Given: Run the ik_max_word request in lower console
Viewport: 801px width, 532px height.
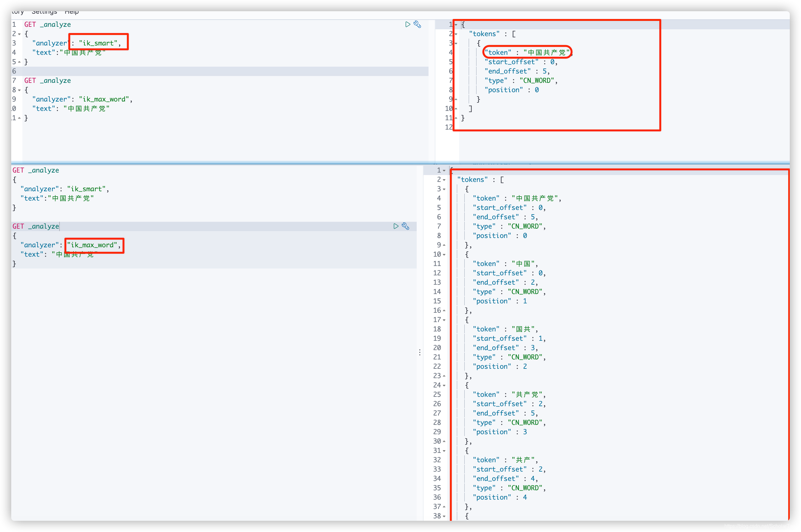Looking at the screenshot, I should click(x=396, y=226).
